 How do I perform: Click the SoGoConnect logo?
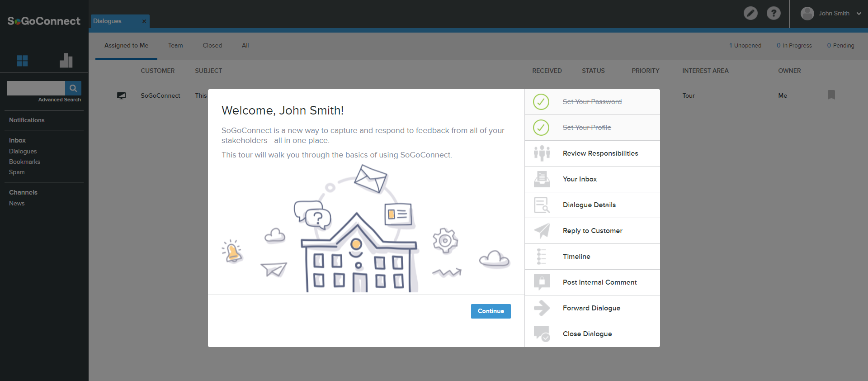point(44,21)
